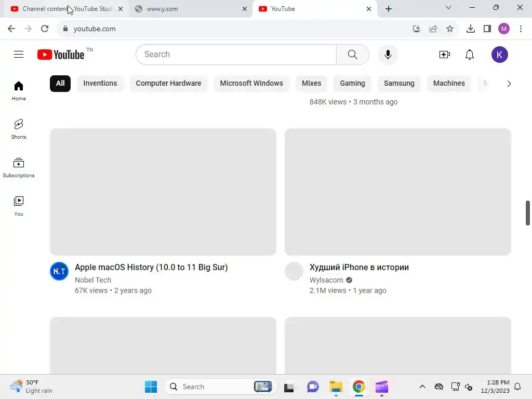Open Худший iPhone в истории video title

[x=359, y=268]
